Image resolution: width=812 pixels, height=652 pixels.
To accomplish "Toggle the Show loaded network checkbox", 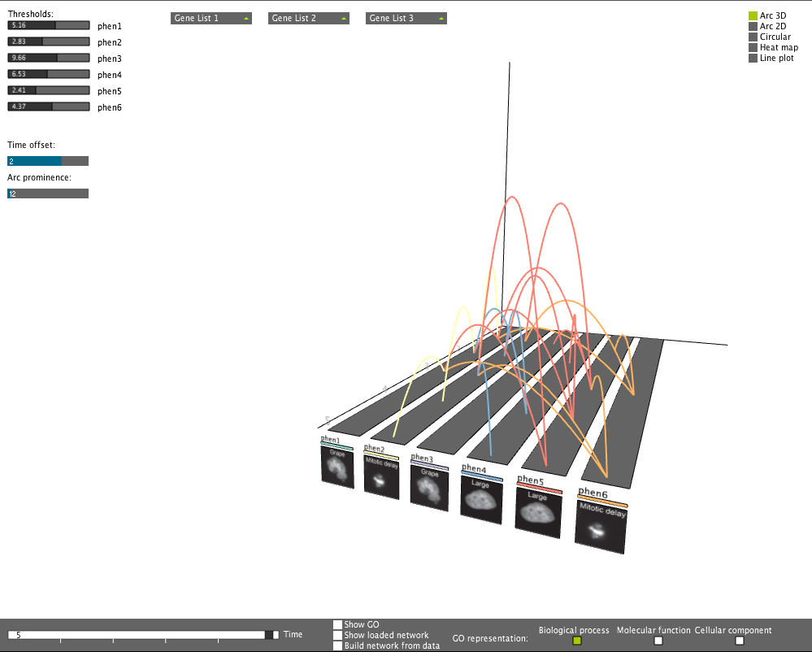I will 338,635.
